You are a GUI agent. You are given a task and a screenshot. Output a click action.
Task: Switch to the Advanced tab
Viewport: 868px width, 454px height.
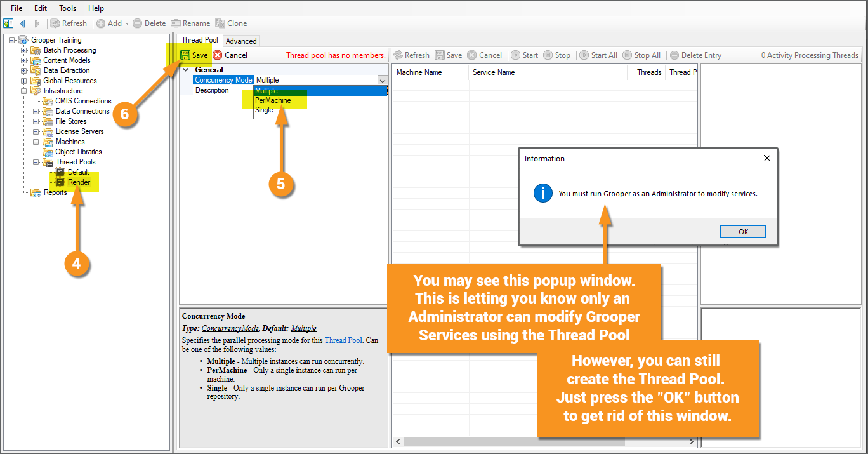coord(241,41)
